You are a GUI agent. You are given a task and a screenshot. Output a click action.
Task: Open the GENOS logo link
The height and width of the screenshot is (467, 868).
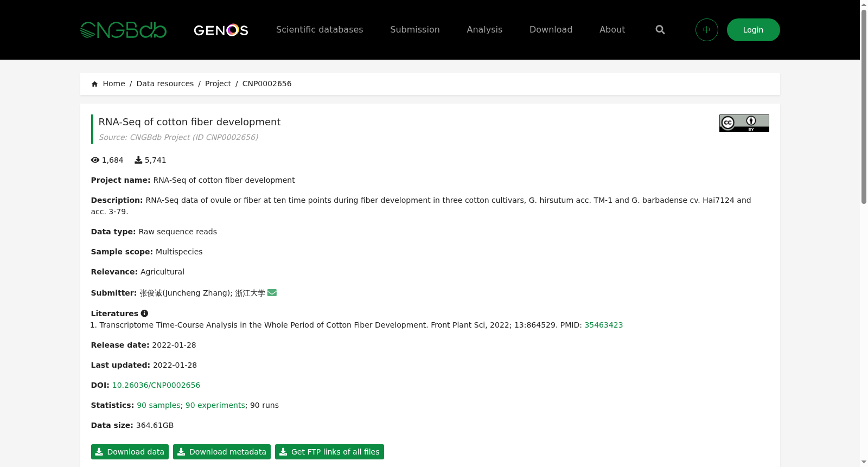221,30
